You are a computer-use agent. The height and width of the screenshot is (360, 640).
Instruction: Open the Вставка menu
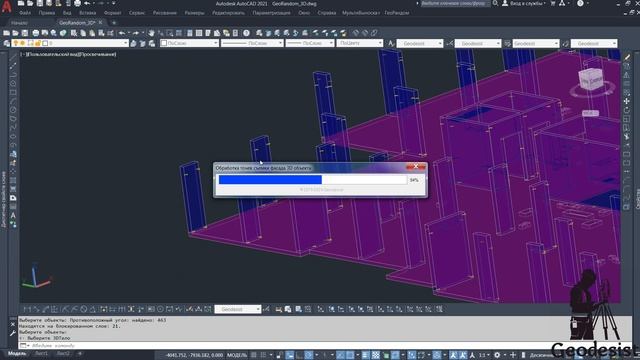coord(87,13)
